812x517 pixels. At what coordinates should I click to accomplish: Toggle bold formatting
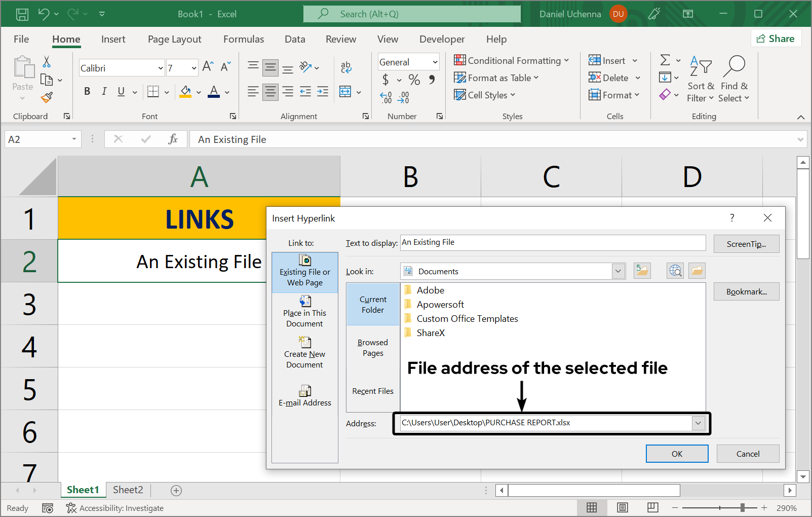(x=87, y=91)
